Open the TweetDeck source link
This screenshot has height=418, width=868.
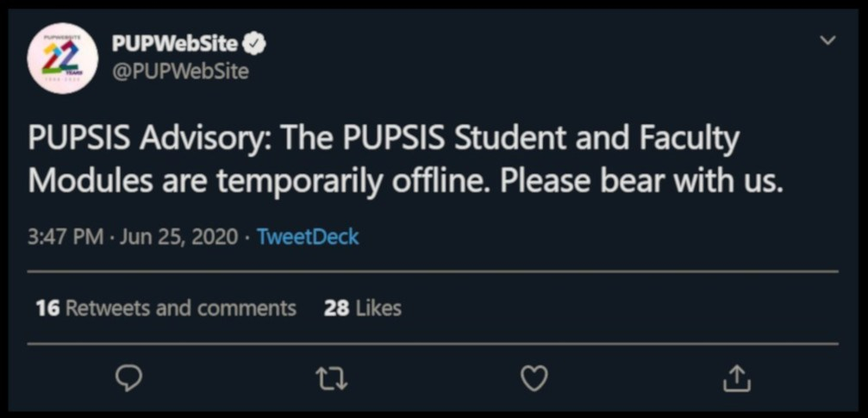(308, 237)
